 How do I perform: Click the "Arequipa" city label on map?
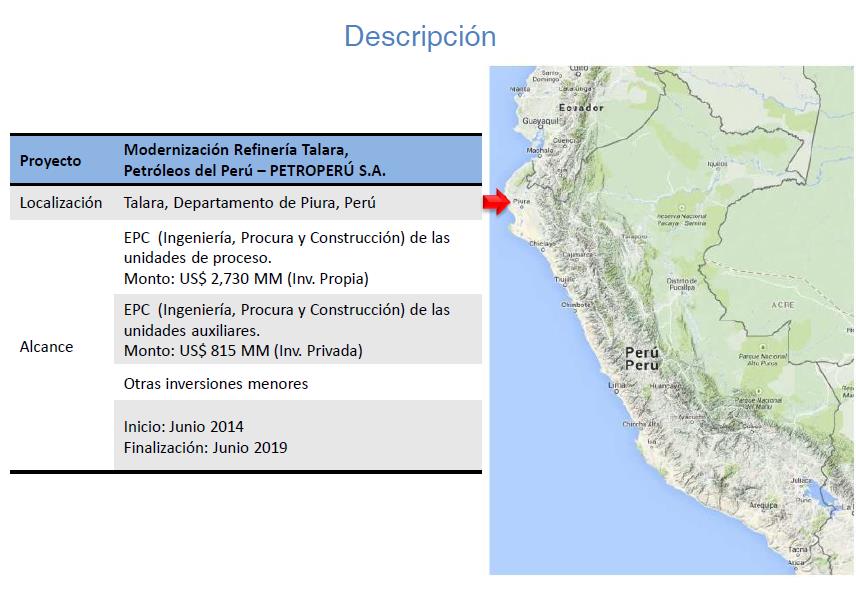(763, 505)
